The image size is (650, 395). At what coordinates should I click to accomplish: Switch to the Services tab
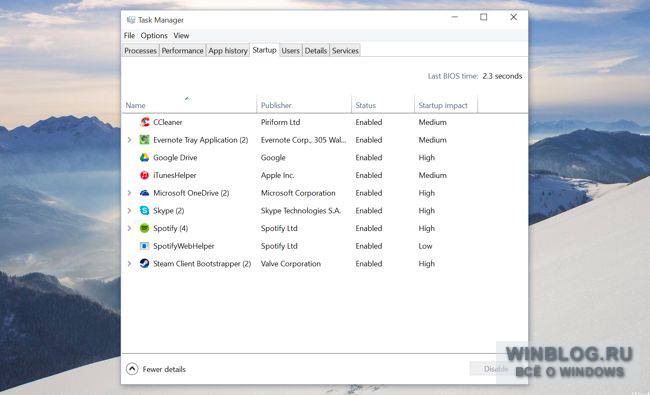click(x=345, y=51)
